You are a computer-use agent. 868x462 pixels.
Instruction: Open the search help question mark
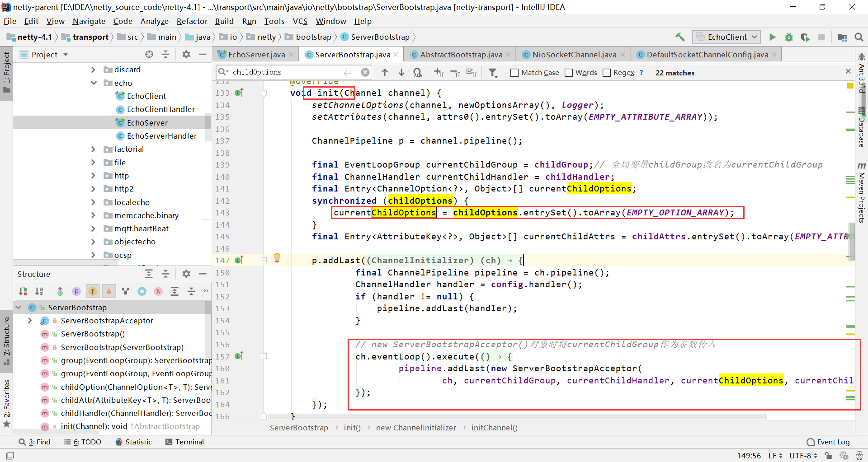pos(641,73)
